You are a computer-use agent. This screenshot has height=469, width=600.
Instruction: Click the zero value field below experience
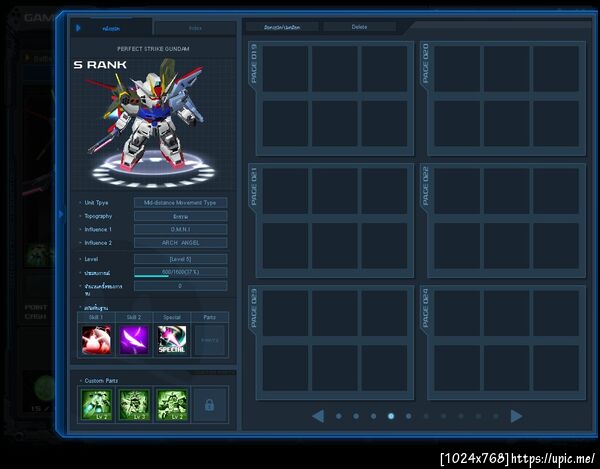tap(180, 286)
